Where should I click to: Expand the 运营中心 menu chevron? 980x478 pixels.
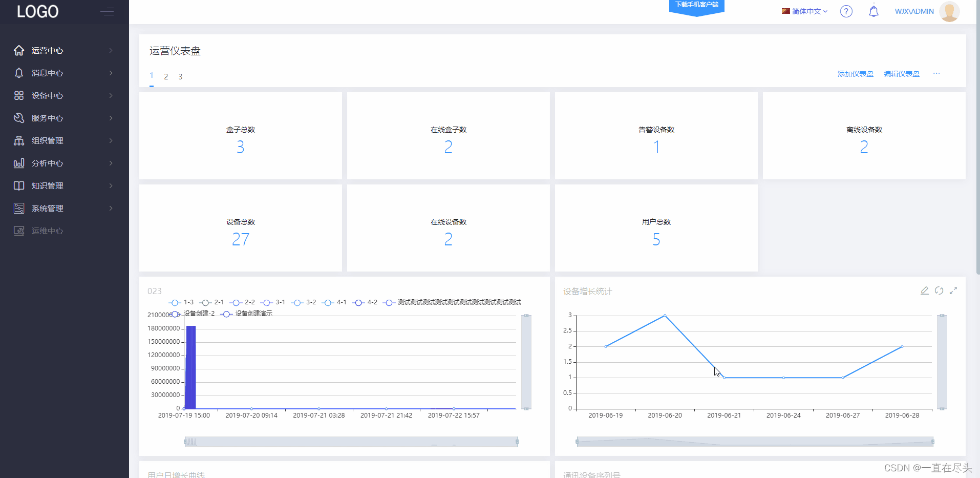[x=111, y=50]
